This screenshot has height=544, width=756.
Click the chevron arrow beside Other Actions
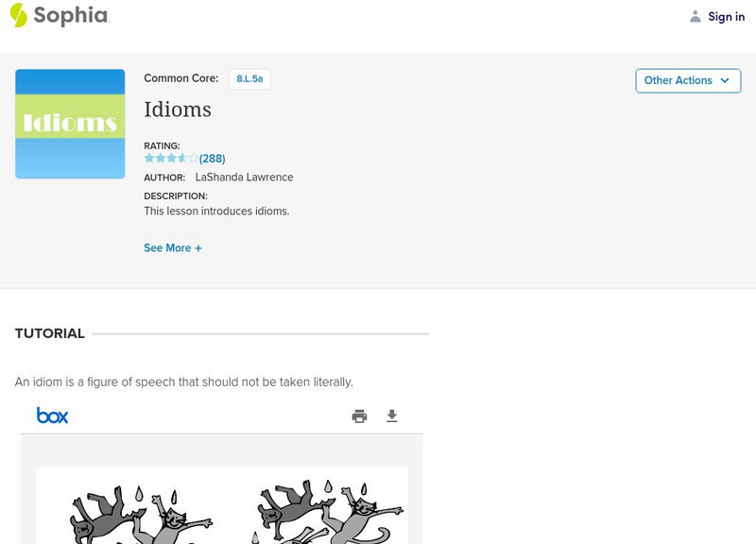725,80
